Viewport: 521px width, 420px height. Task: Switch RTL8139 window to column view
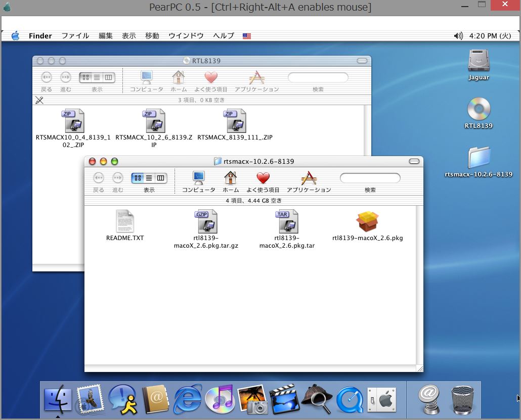(x=109, y=77)
